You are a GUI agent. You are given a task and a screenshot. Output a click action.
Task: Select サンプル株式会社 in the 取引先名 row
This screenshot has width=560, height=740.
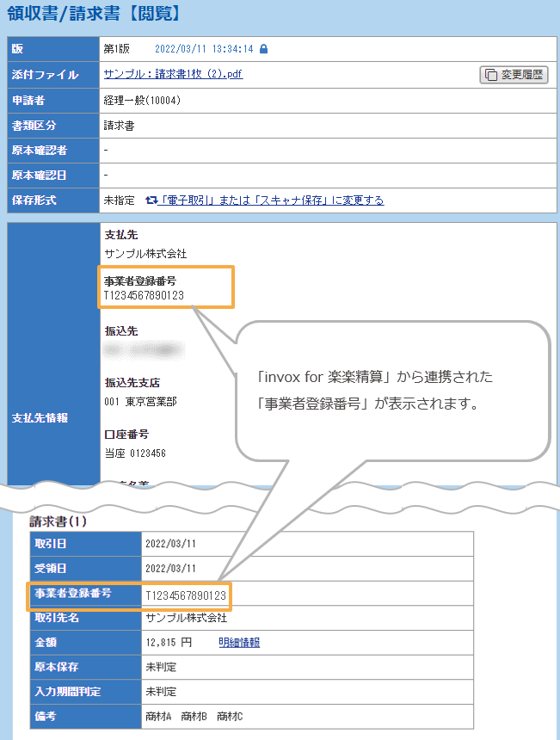coord(186,618)
